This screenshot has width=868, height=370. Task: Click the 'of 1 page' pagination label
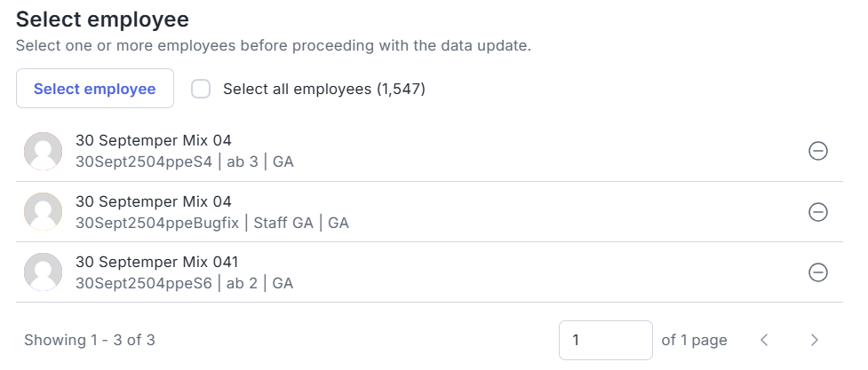(694, 340)
